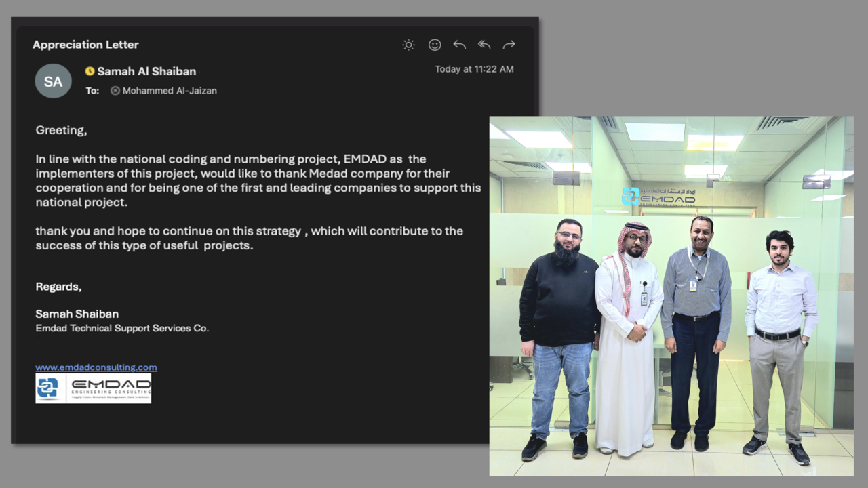
Task: Reply all using the double arrow icon
Action: pyautogui.click(x=484, y=45)
